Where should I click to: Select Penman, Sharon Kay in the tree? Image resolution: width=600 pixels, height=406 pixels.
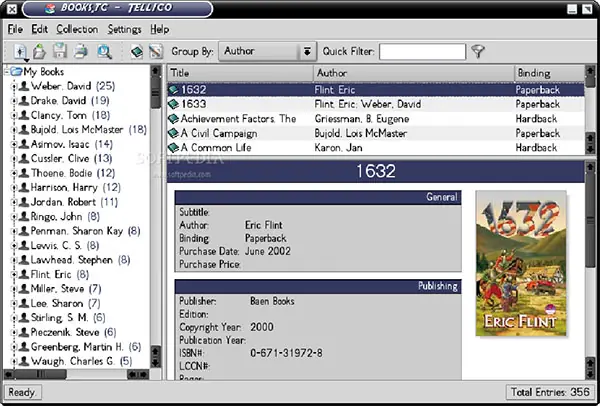[x=85, y=231]
